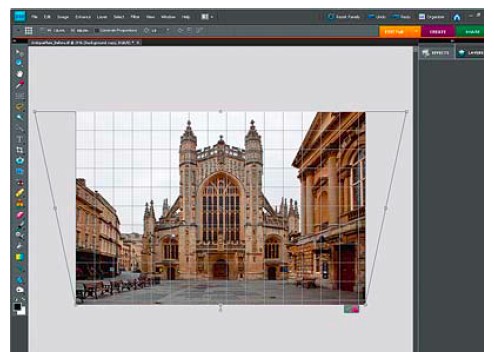494x361 pixels.
Task: Select the Move tool in toolbox
Action: (20, 52)
